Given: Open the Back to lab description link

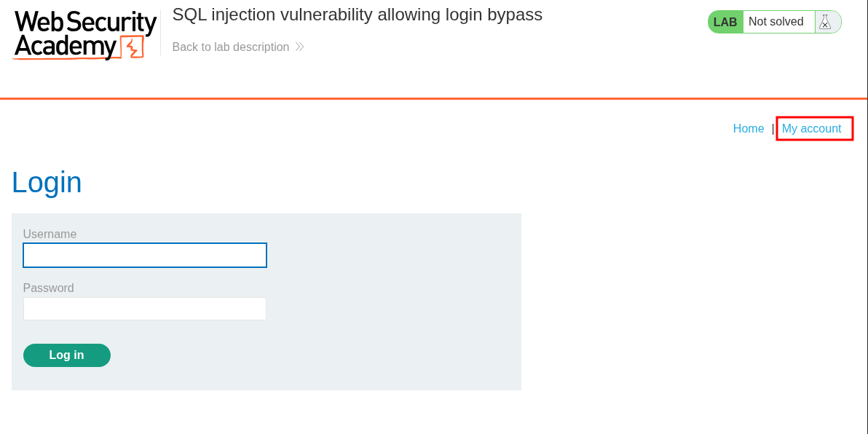Looking at the screenshot, I should [231, 47].
